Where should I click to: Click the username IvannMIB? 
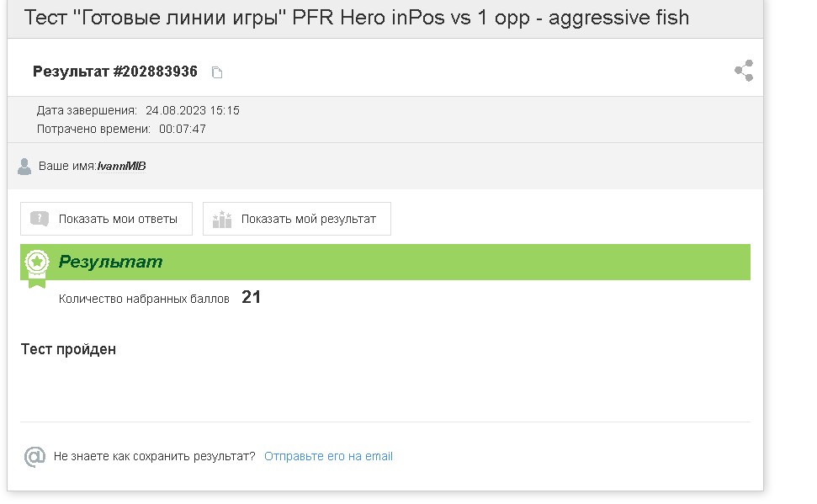(121, 167)
